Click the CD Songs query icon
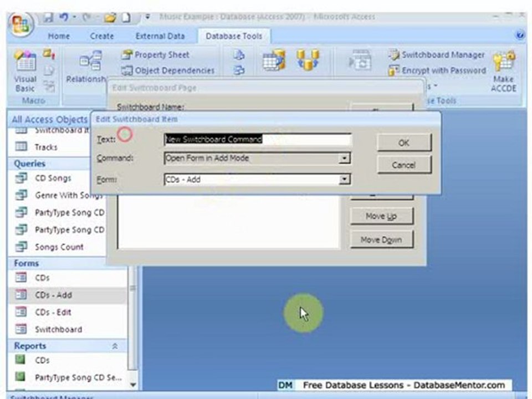The width and height of the screenshot is (532, 399). tap(21, 178)
